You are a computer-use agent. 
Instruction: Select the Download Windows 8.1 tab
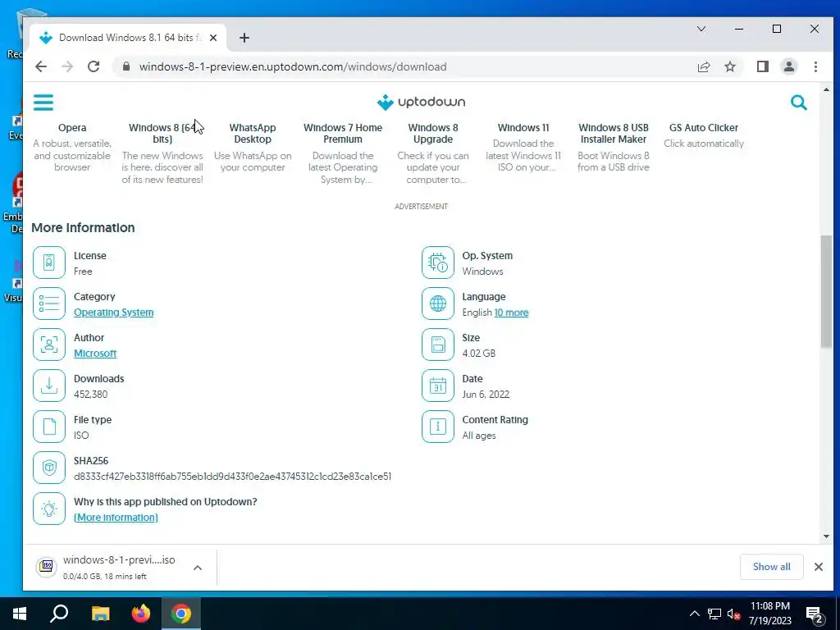click(129, 38)
